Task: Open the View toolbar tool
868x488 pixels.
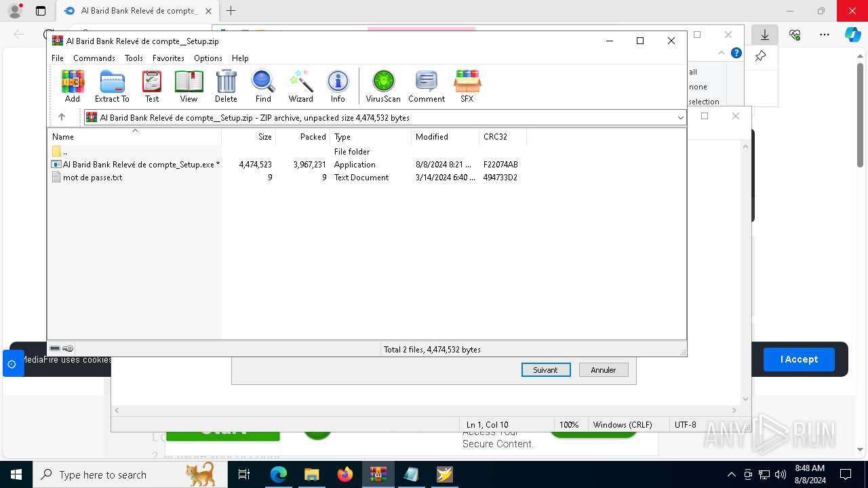Action: (x=189, y=85)
